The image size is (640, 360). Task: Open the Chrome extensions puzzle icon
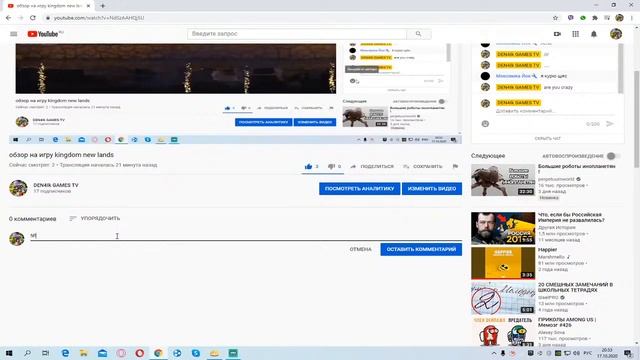(x=595, y=18)
